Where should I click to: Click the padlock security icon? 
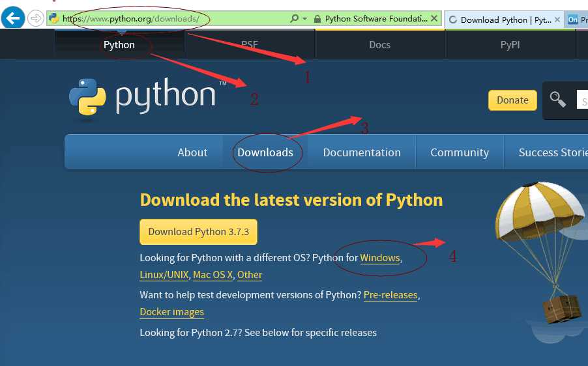[x=317, y=19]
